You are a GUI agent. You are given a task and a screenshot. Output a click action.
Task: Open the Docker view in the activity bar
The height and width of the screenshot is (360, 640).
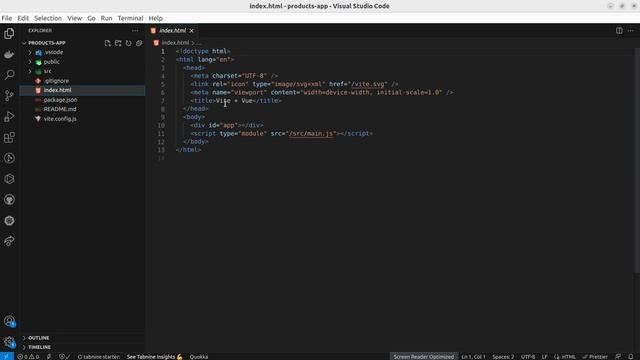(x=9, y=54)
